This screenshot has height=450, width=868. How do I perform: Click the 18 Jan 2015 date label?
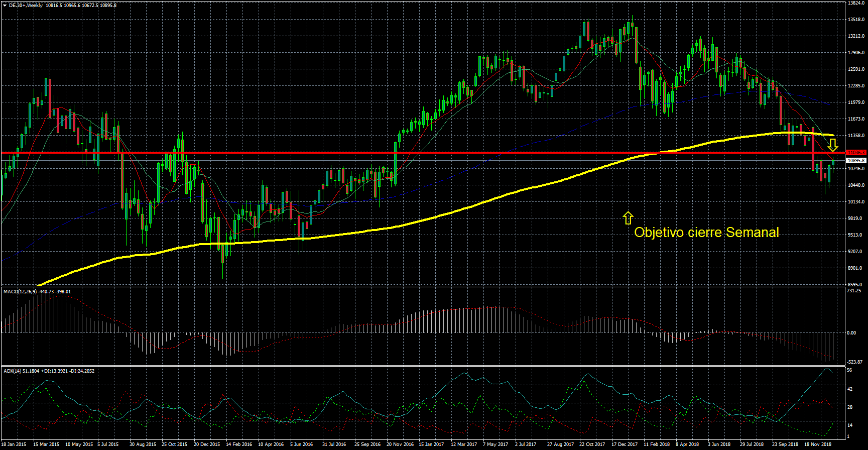click(x=14, y=444)
